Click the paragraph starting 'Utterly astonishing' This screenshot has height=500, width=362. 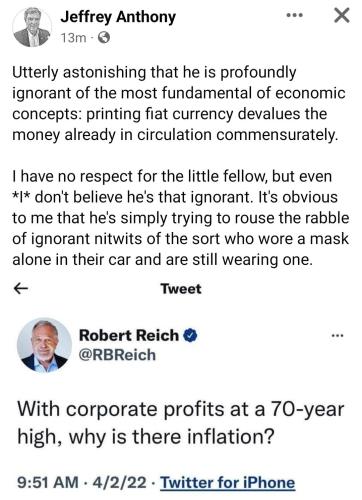pos(179,103)
